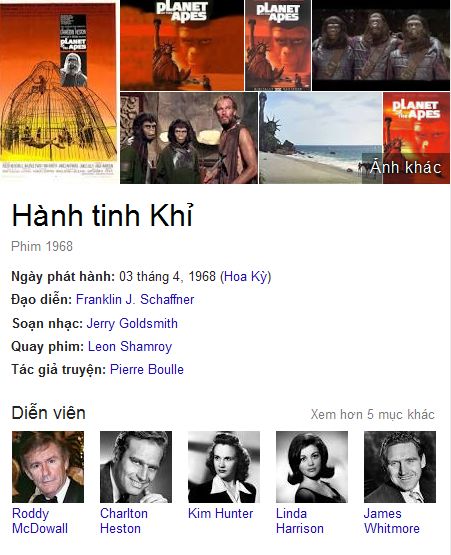
Task: Open the birdcage Planet of the Apes poster
Action: click(x=59, y=92)
